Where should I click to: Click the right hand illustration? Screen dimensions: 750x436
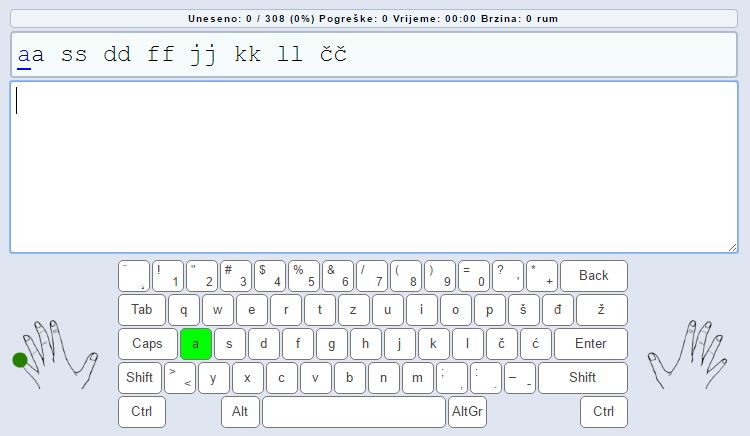point(687,354)
